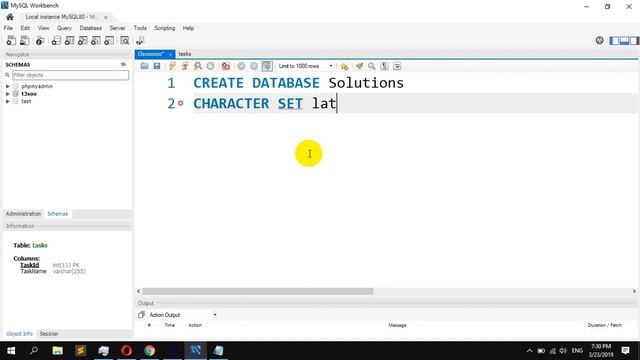640x360 pixels.
Task: Open a script file in the editor
Action: click(x=144, y=66)
